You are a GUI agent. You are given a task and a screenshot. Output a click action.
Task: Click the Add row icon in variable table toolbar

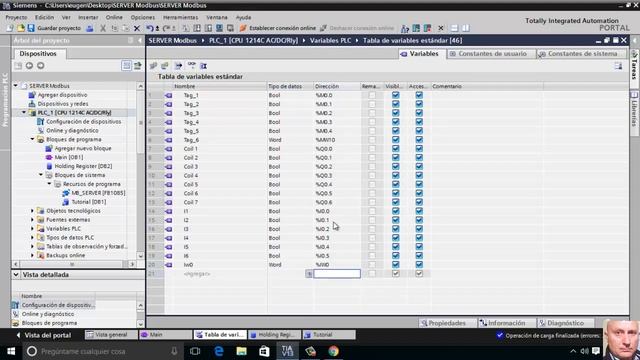click(x=164, y=66)
